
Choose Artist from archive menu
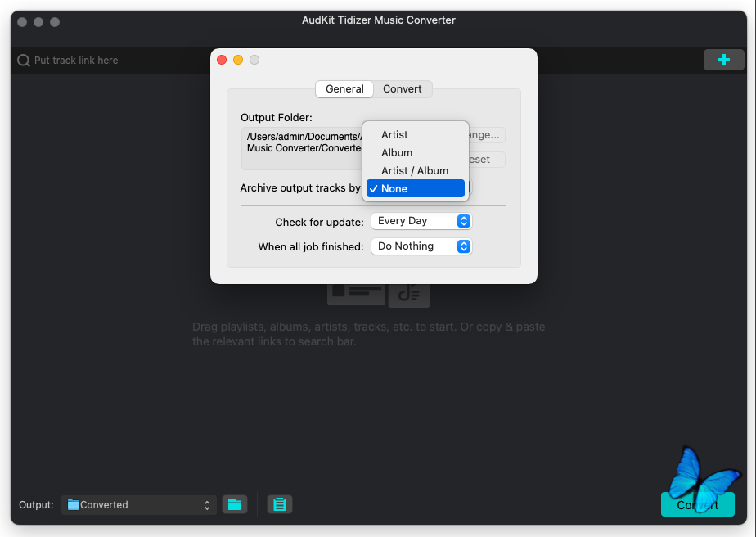pos(394,134)
